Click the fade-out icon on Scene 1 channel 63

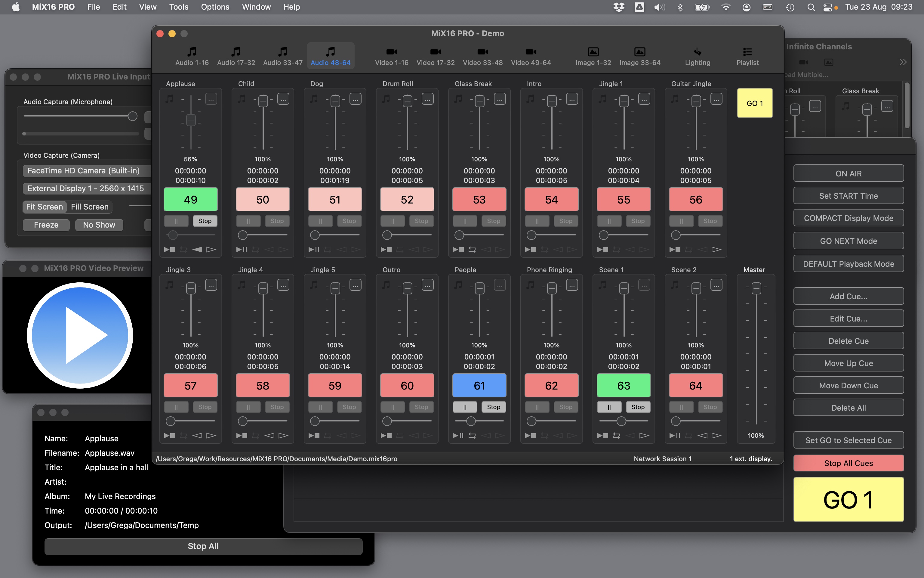tap(644, 436)
